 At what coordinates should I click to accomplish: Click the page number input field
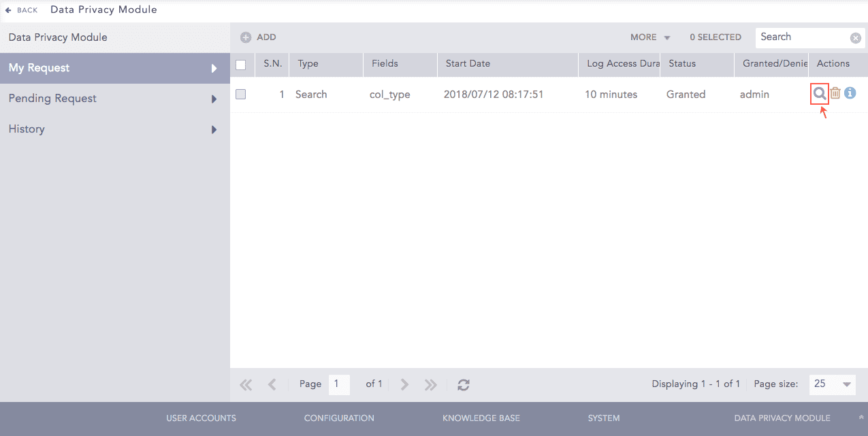339,384
